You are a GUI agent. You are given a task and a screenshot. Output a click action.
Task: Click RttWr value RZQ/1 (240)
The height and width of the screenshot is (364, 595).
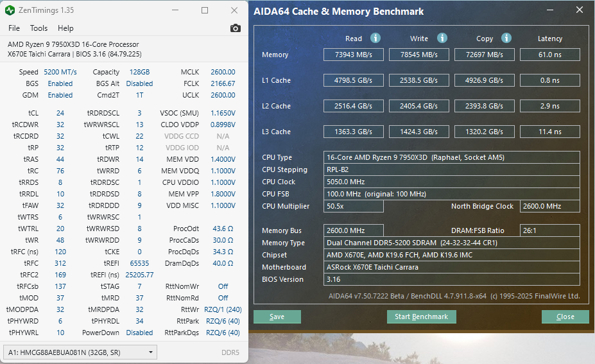[x=223, y=309]
